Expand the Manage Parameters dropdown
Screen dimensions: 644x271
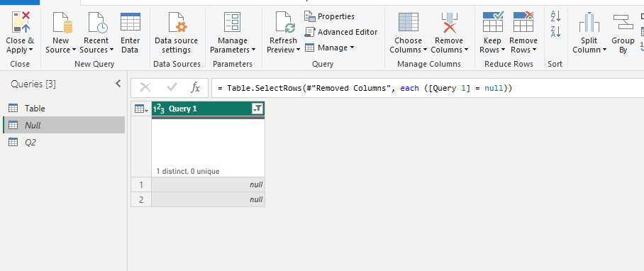[253, 50]
